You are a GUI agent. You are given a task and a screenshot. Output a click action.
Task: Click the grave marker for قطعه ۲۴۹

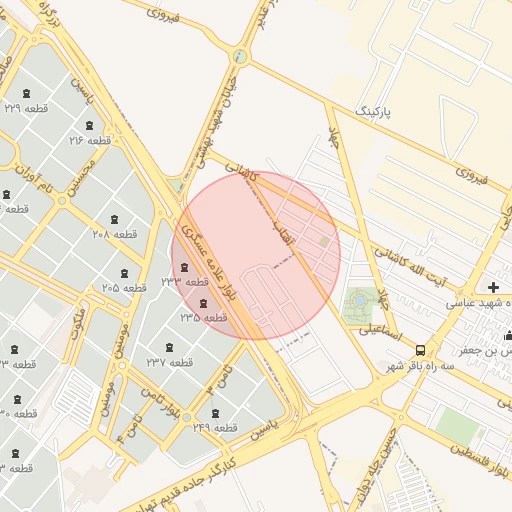pyautogui.click(x=216, y=414)
